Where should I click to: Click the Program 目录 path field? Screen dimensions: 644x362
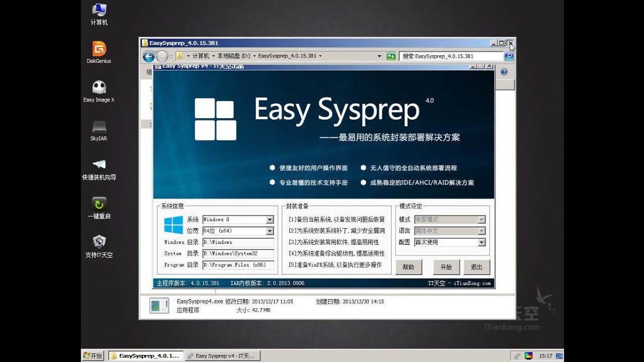[x=238, y=265]
